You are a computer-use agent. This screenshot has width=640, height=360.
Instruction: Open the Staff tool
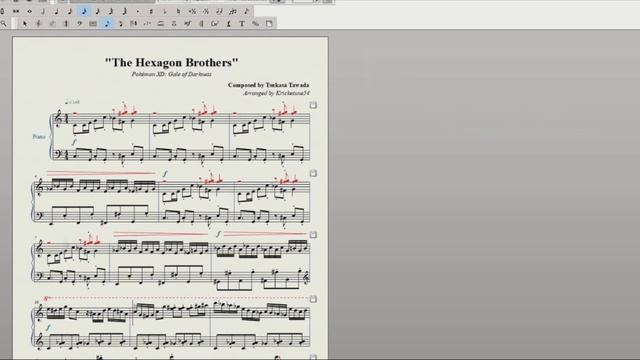click(38, 24)
